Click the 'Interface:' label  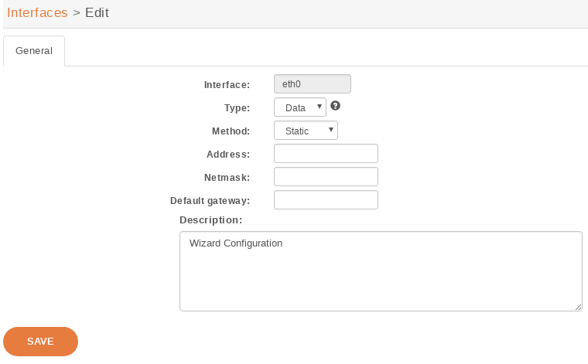(227, 85)
